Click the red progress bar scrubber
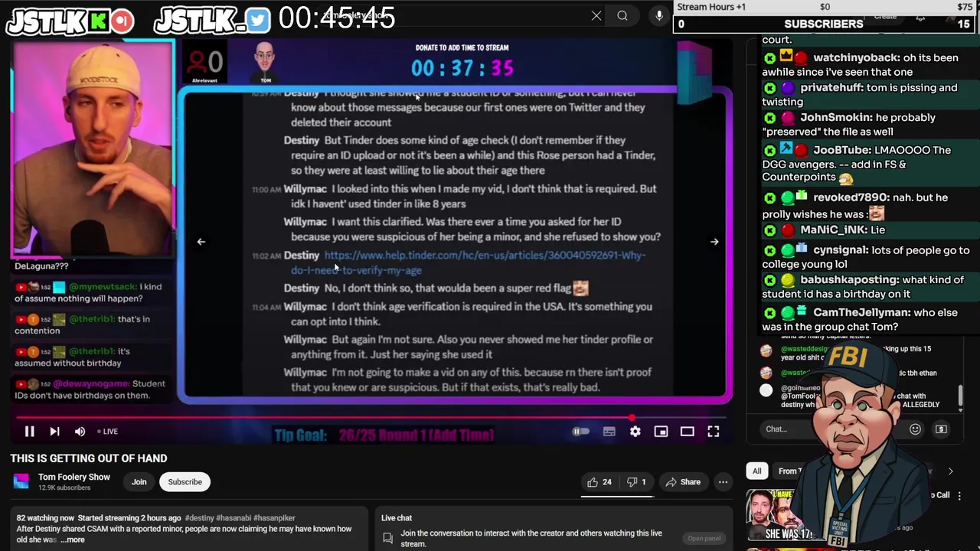This screenshot has height=551, width=980. pos(632,418)
